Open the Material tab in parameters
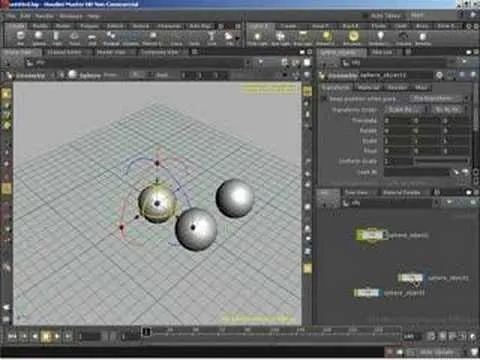Screen dimensions: 480x360 [368, 87]
